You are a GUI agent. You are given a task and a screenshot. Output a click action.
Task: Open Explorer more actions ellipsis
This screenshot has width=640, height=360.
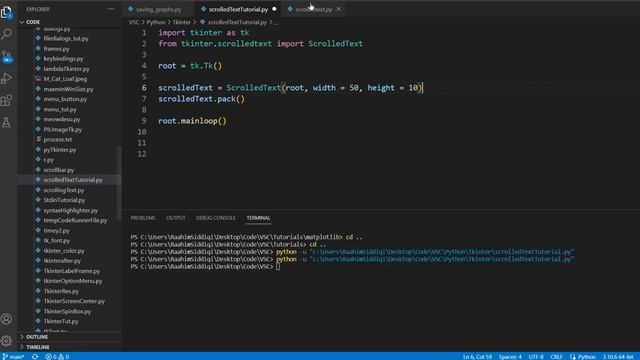click(111, 9)
